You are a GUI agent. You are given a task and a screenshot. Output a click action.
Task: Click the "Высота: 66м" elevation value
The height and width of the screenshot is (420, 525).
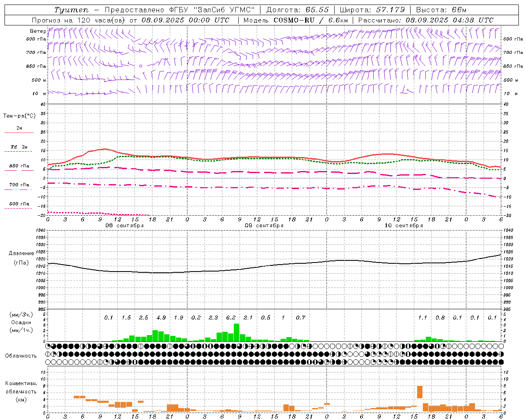(x=441, y=10)
